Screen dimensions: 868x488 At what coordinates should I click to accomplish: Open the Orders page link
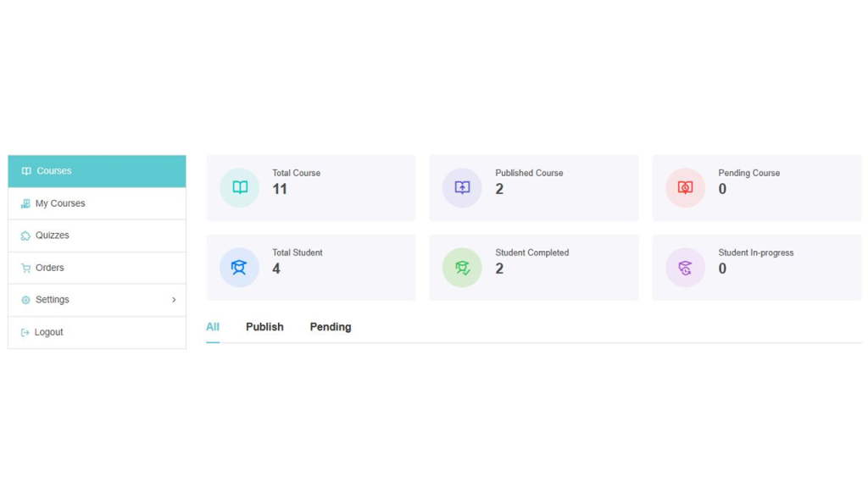(x=50, y=268)
